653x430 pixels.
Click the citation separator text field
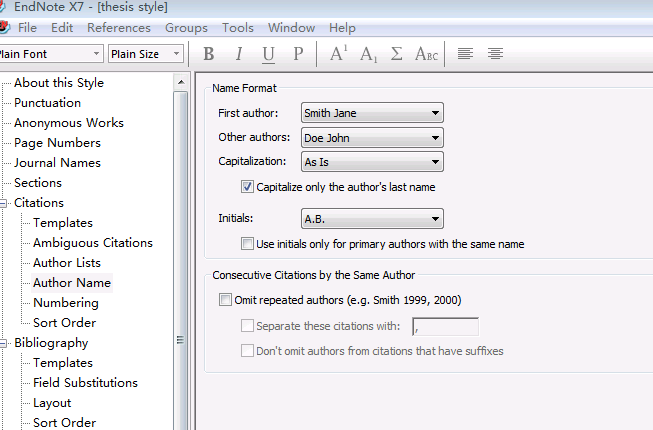(446, 326)
